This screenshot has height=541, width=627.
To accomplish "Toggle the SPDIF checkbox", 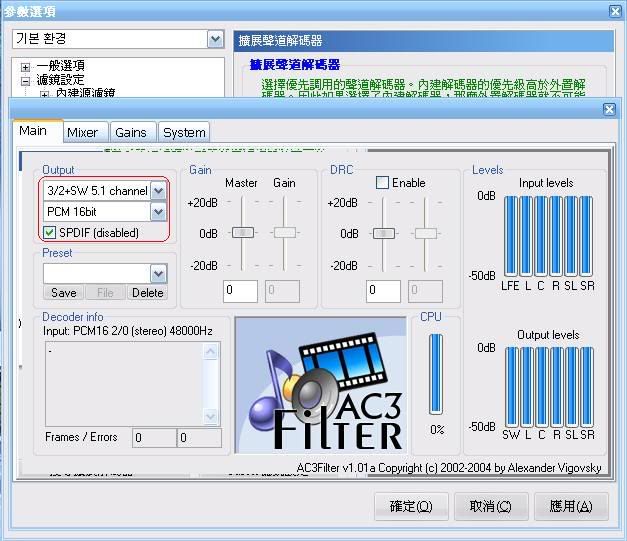I will [51, 233].
